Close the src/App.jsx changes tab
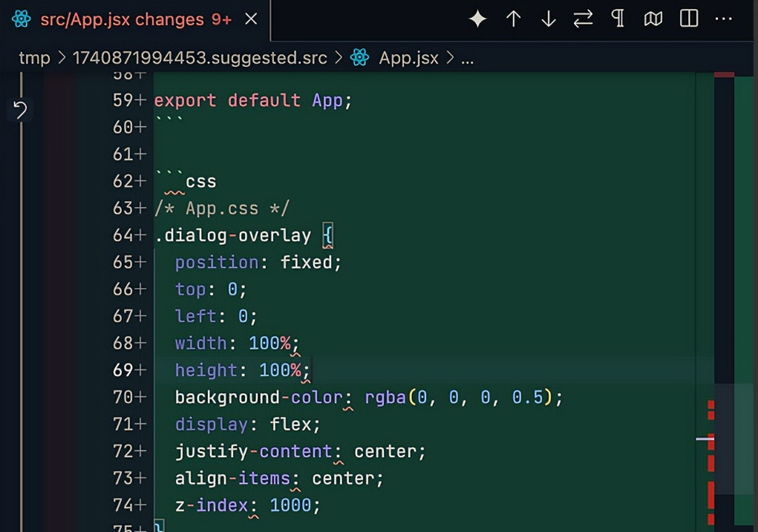 click(x=252, y=19)
